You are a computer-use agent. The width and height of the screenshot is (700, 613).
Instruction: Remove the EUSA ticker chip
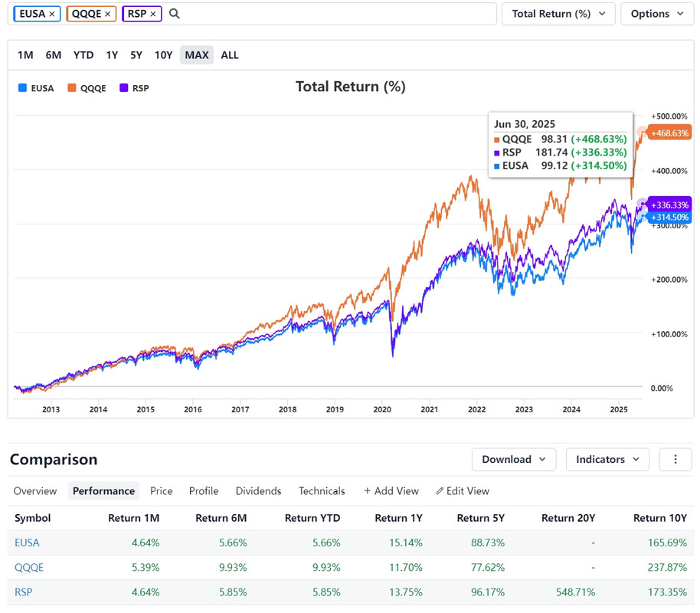(52, 14)
